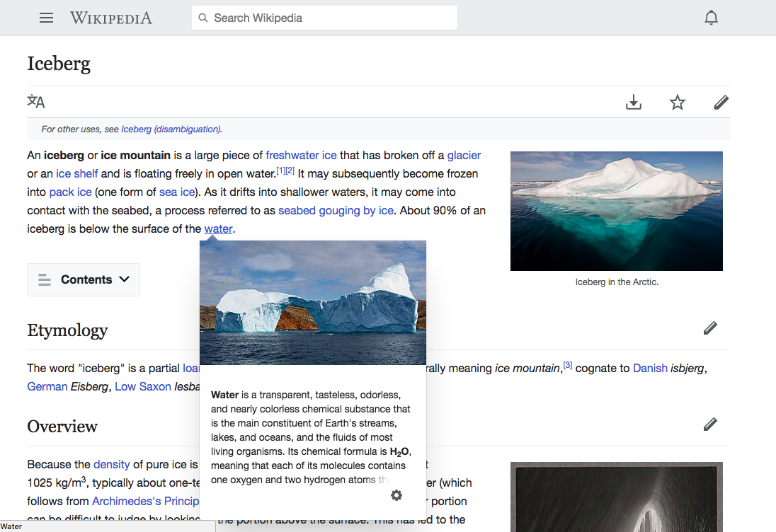Click the Iceberg in the Arctic image
This screenshot has width=776, height=532.
tap(616, 211)
